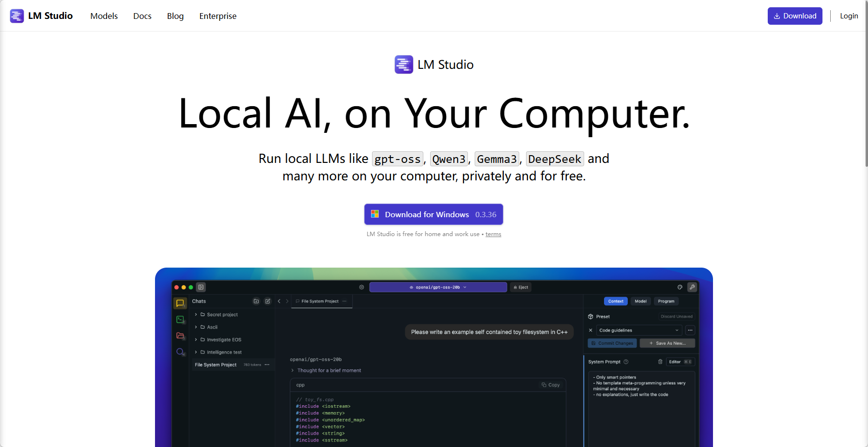The width and height of the screenshot is (868, 447).
Task: Click the 'Please write an example' chat message
Action: (x=489, y=332)
